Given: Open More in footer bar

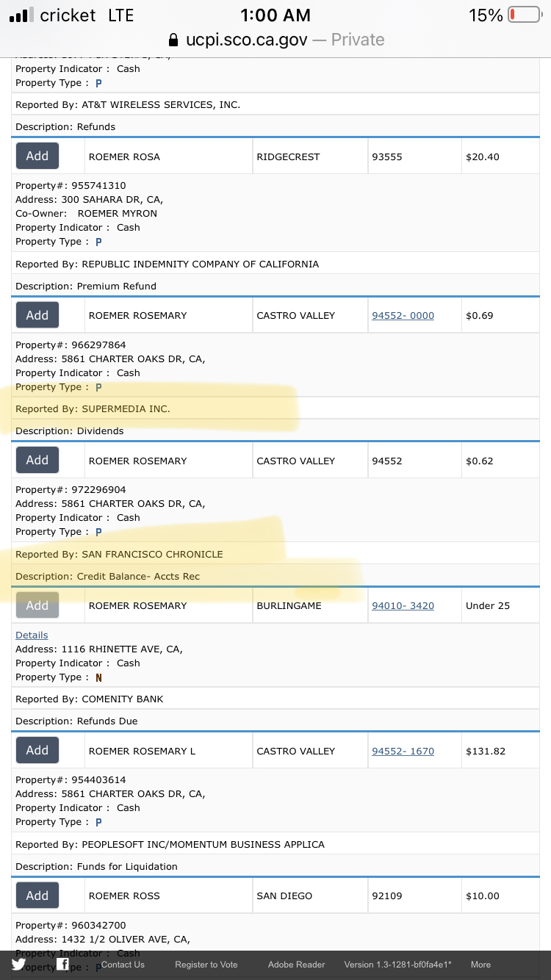Looking at the screenshot, I should (480, 965).
